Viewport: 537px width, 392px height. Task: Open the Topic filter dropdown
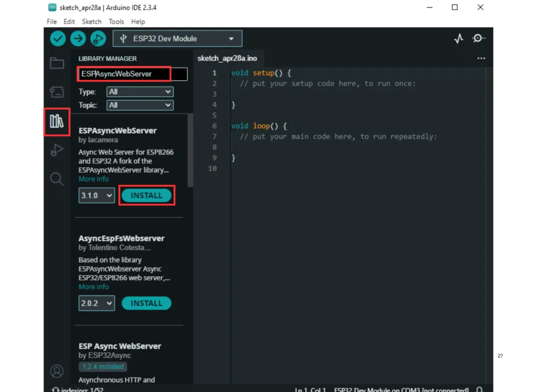pyautogui.click(x=139, y=105)
